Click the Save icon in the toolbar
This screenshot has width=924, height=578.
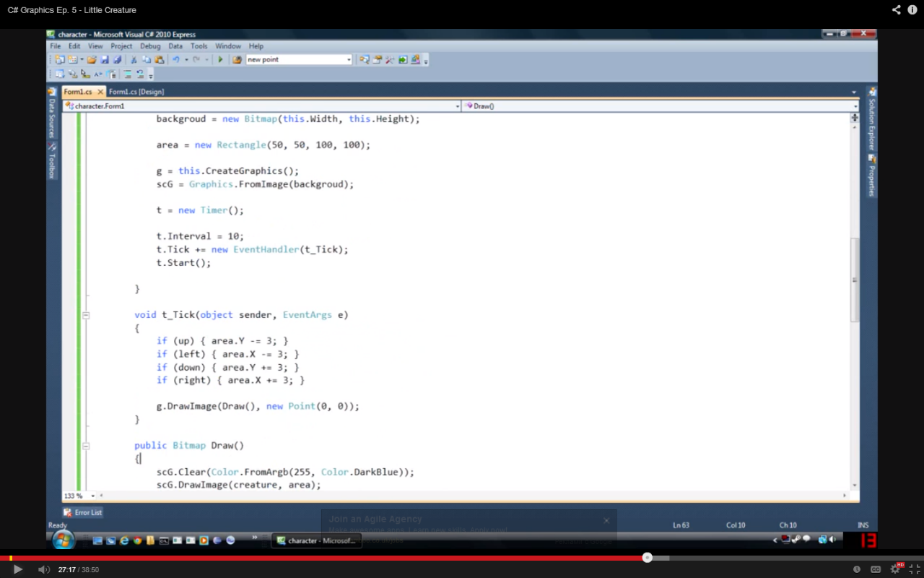coord(105,60)
